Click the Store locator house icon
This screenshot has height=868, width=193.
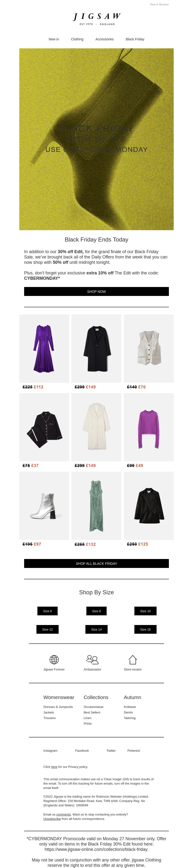click(x=132, y=659)
